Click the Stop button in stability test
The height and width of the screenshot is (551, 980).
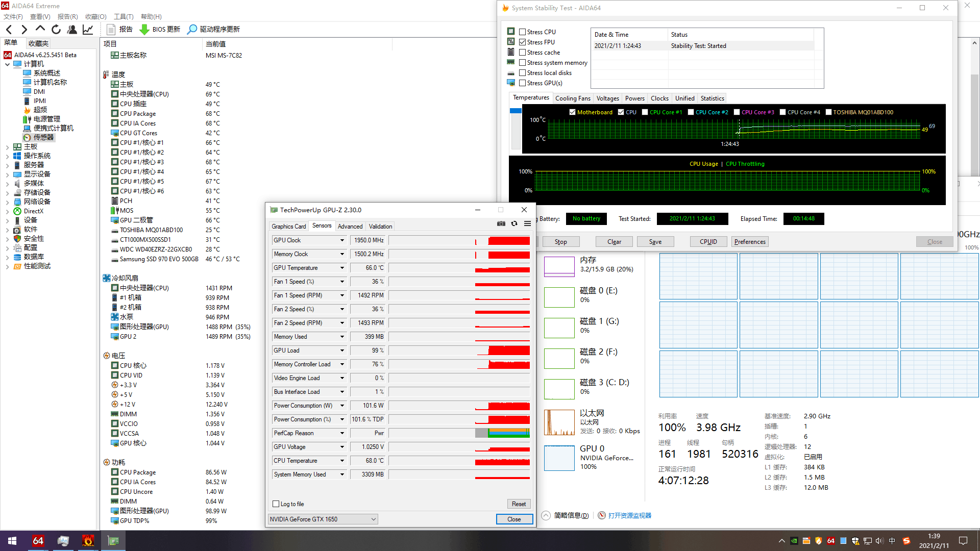[560, 242]
